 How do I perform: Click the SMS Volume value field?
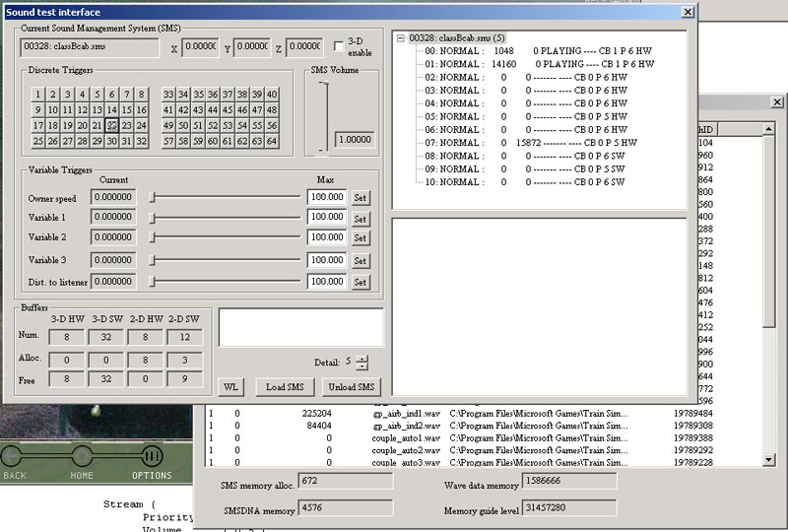coord(355,140)
